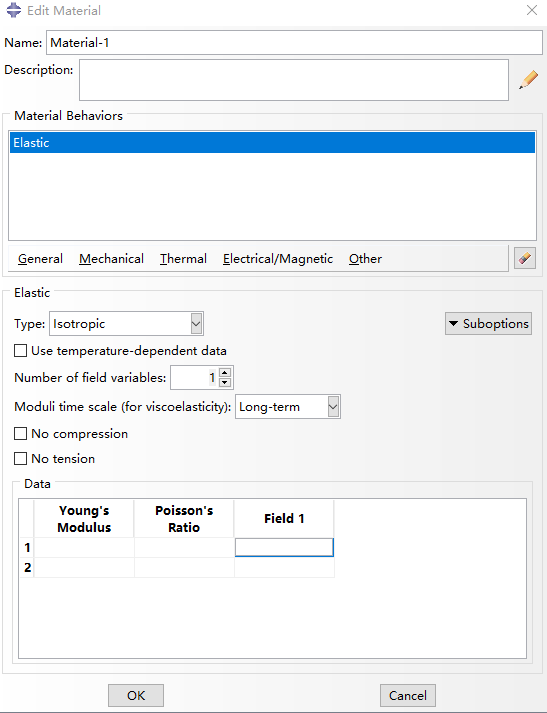Click the pencil edit description icon
The width and height of the screenshot is (547, 713).
(528, 80)
